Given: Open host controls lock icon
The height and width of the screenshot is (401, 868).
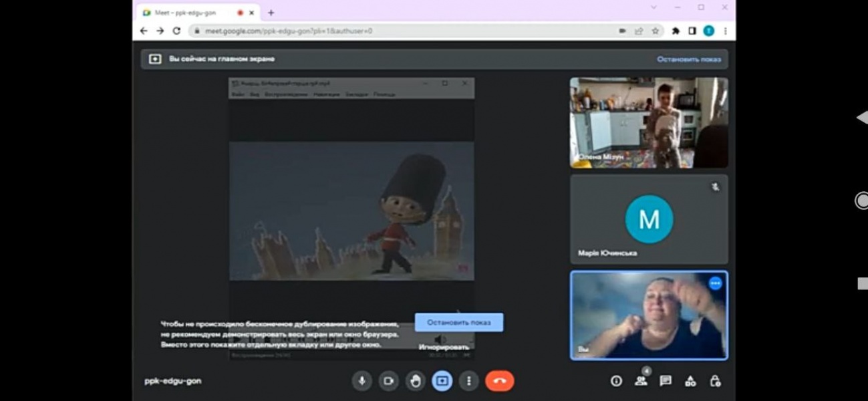Looking at the screenshot, I should 715,381.
